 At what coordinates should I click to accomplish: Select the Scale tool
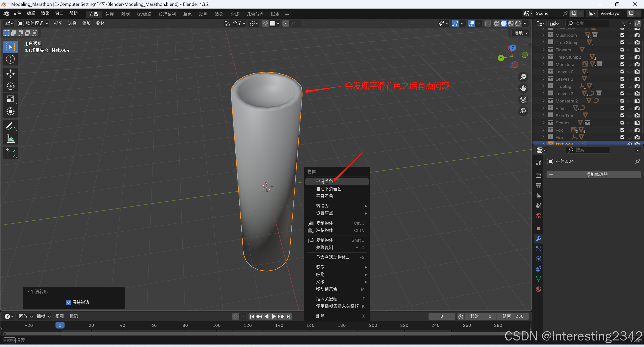pos(10,99)
